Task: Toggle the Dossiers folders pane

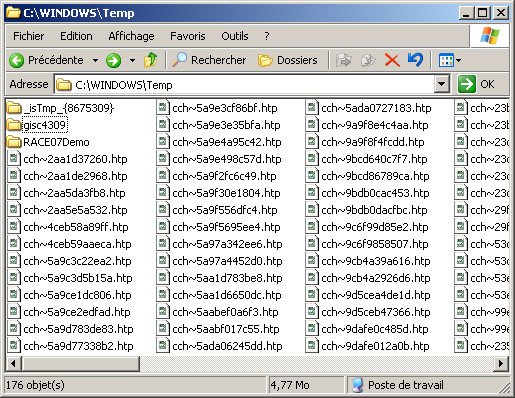Action: [x=288, y=60]
